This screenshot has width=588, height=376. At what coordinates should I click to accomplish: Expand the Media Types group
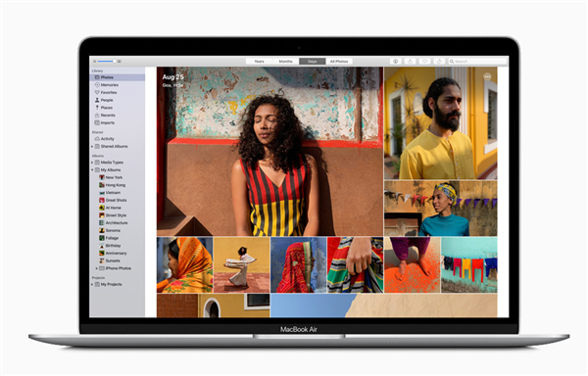(92, 163)
